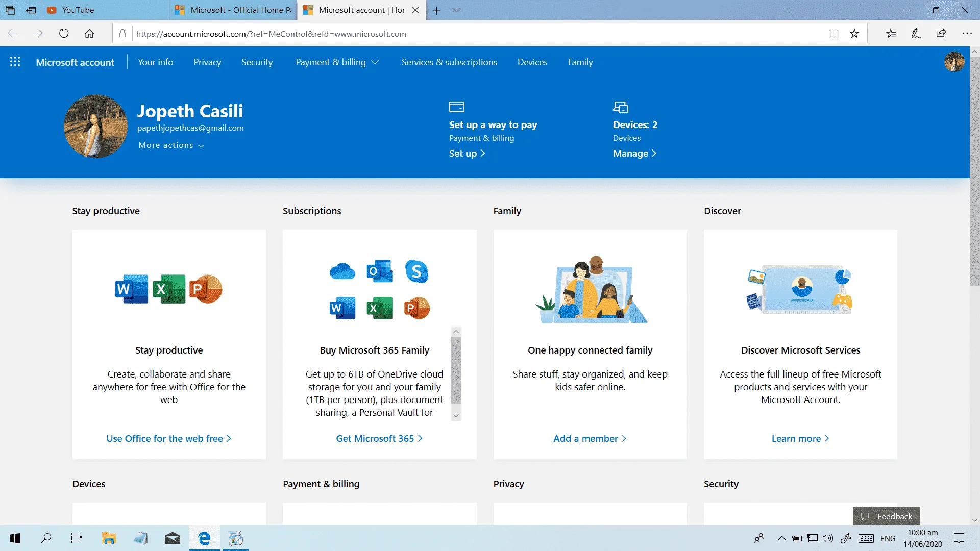This screenshot has width=980, height=551.
Task: Click the ENG language indicator
Action: tap(888, 538)
